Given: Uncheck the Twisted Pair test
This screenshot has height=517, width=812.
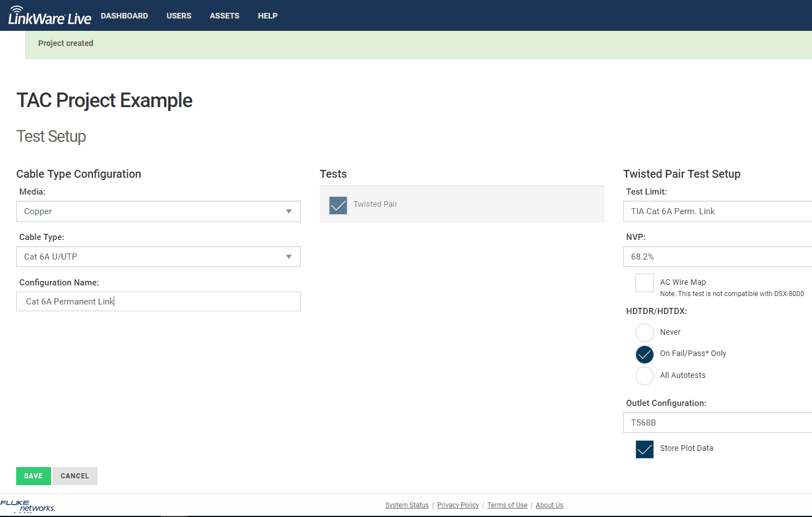Looking at the screenshot, I should (338, 205).
